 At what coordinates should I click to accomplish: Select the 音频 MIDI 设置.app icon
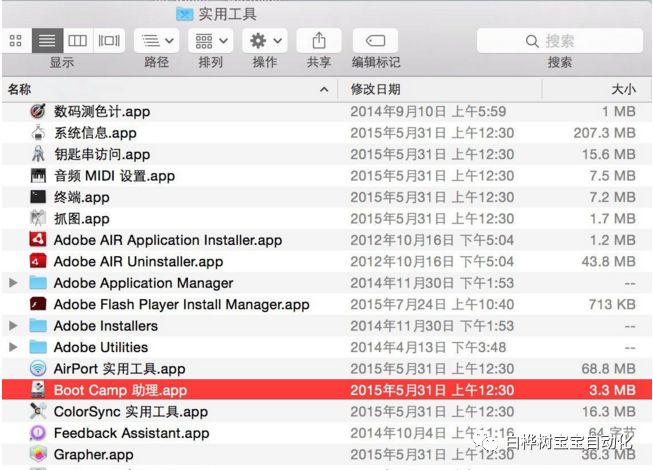point(38,176)
